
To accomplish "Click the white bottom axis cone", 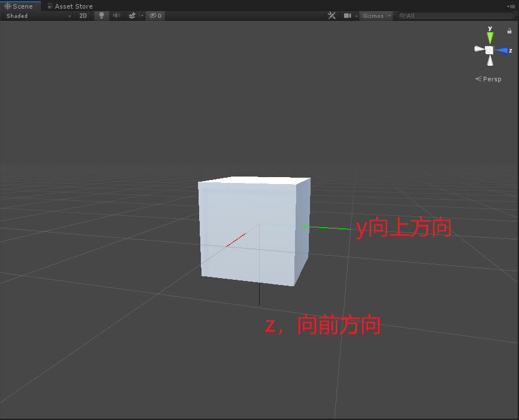I will [490, 61].
